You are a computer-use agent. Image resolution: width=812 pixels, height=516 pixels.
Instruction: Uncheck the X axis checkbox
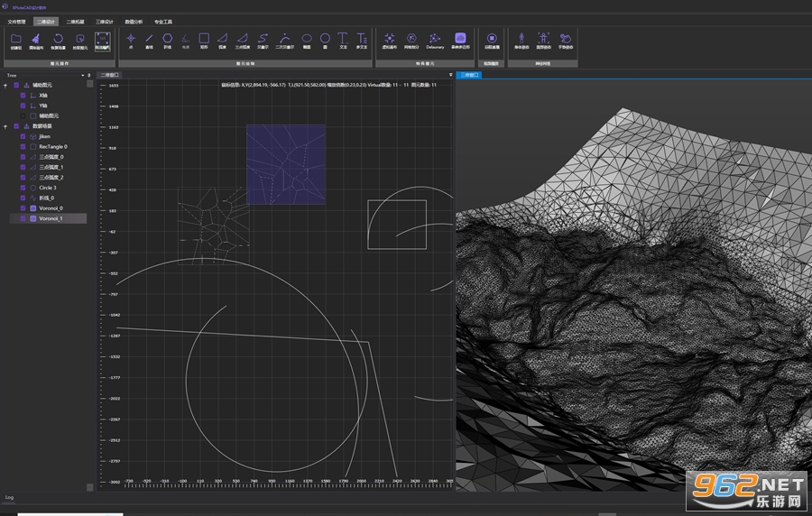23,96
